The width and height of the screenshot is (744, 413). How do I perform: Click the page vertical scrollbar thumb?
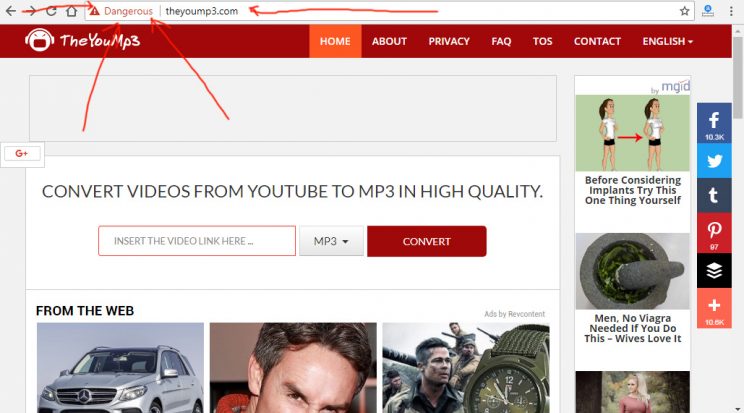[x=738, y=77]
